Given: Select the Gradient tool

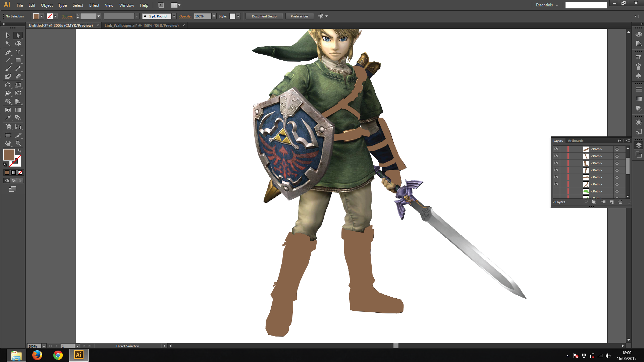Looking at the screenshot, I should coord(18,110).
